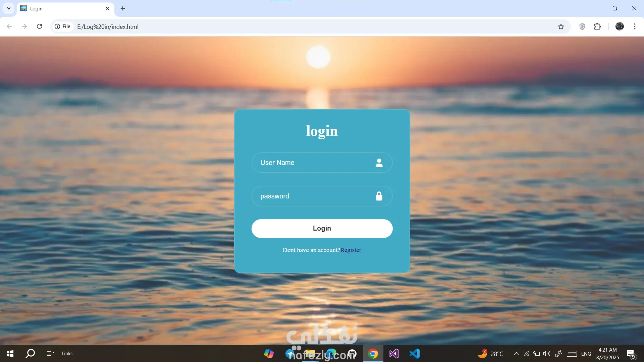View site information for the File badge
The height and width of the screenshot is (362, 644).
(x=63, y=26)
